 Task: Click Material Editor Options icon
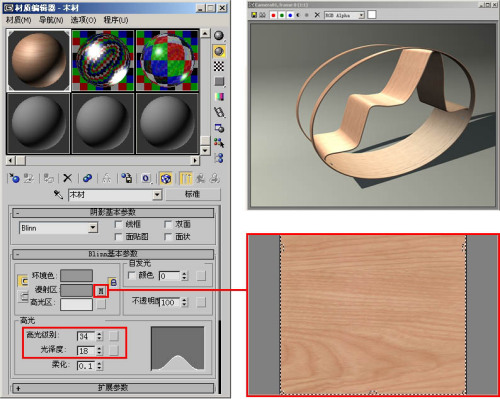[219, 128]
